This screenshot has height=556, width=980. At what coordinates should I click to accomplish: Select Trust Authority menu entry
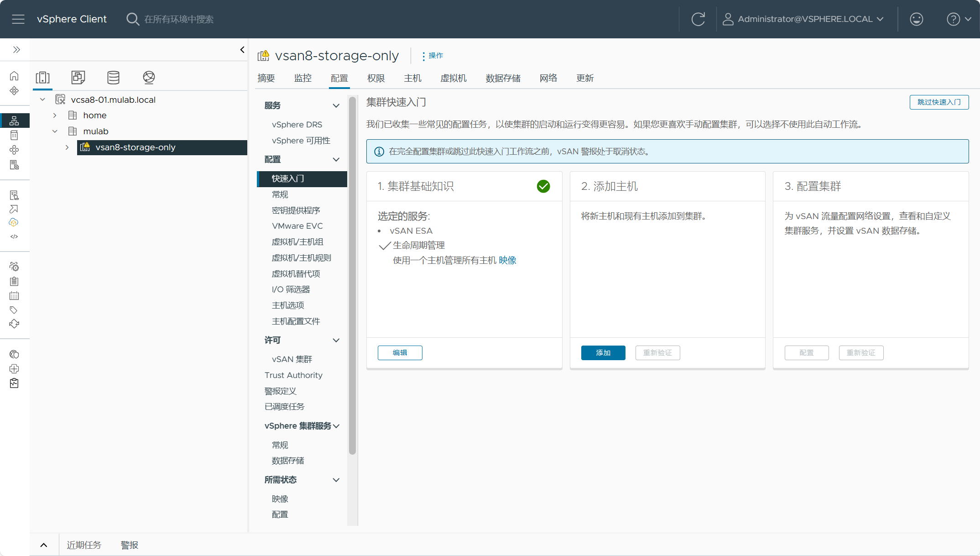[293, 375]
